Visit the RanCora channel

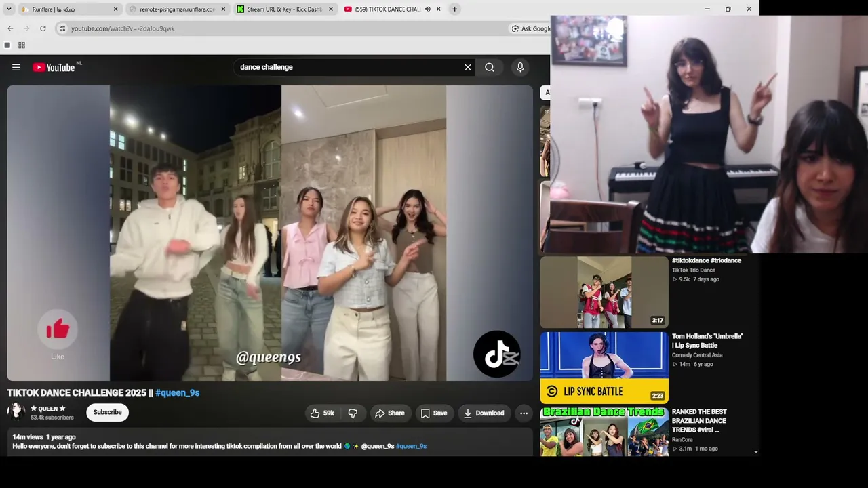pyautogui.click(x=682, y=440)
